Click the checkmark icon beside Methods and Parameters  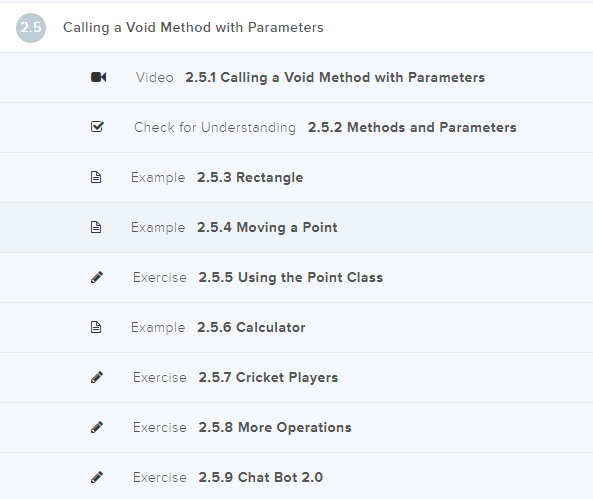(97, 127)
